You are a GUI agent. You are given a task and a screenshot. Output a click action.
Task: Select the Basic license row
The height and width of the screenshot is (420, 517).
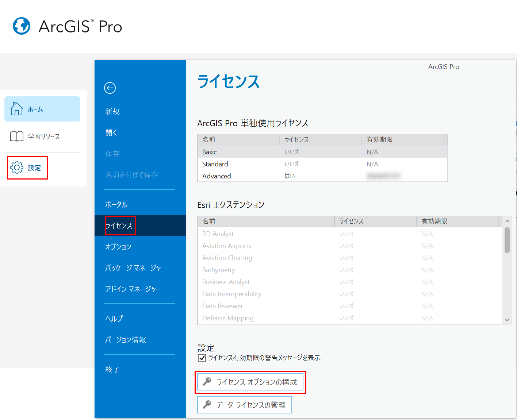coord(322,152)
